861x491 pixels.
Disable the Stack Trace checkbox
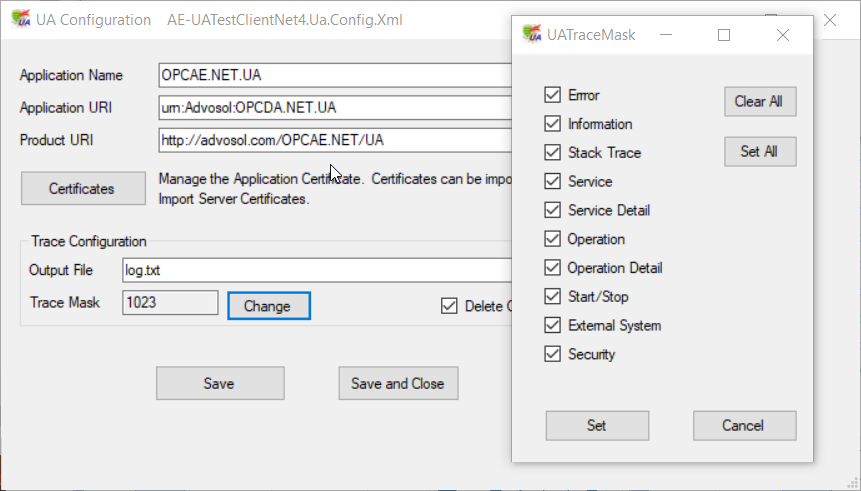[x=551, y=153]
